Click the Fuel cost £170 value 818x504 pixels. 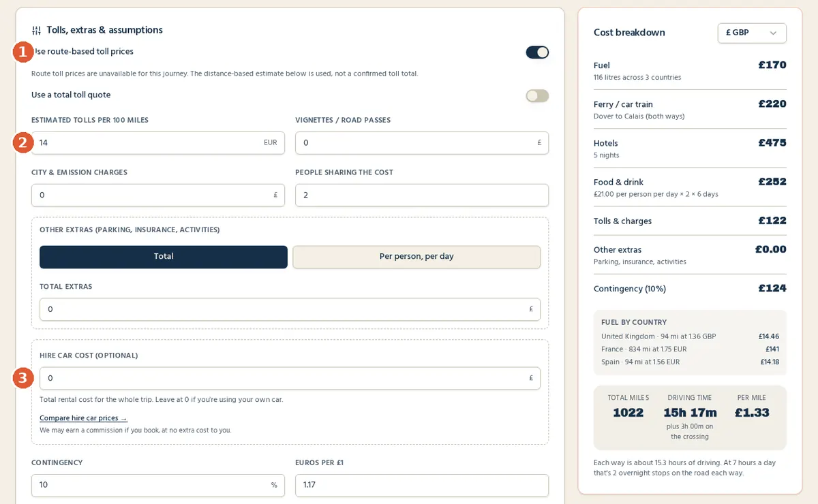click(x=772, y=65)
